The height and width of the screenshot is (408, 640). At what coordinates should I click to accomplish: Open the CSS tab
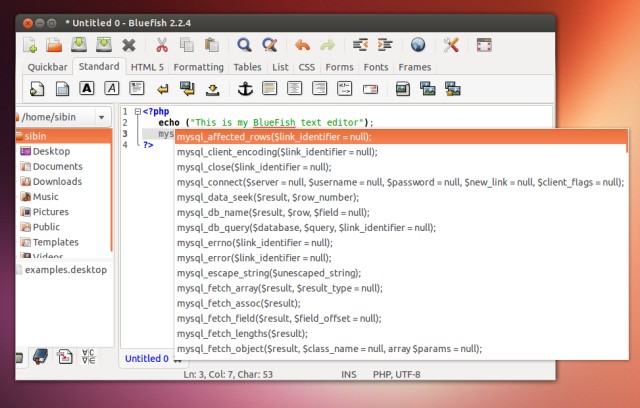point(307,67)
